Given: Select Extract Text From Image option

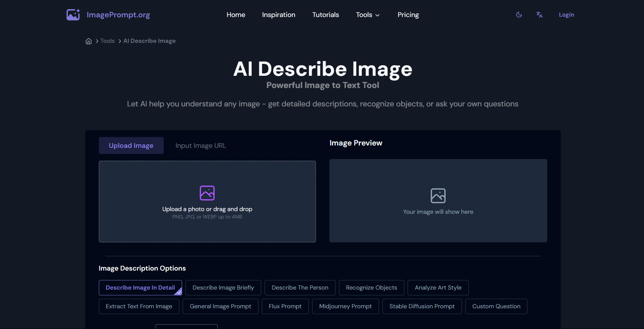Looking at the screenshot, I should (x=139, y=306).
